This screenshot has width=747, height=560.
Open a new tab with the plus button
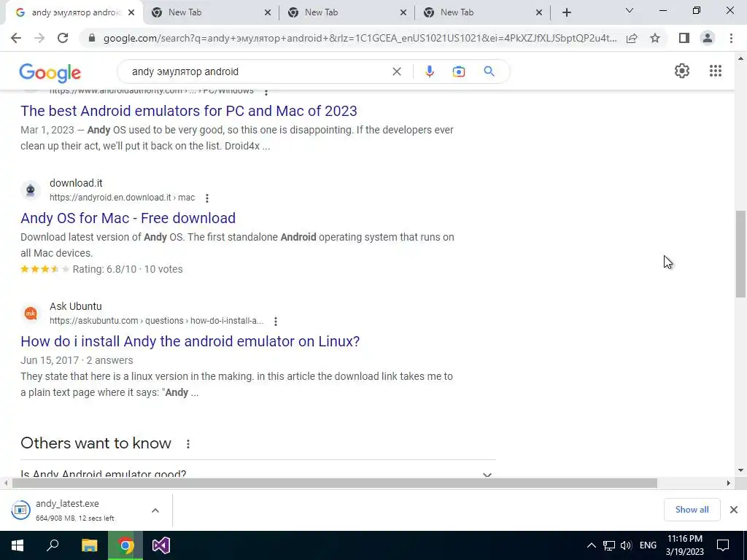click(x=566, y=12)
